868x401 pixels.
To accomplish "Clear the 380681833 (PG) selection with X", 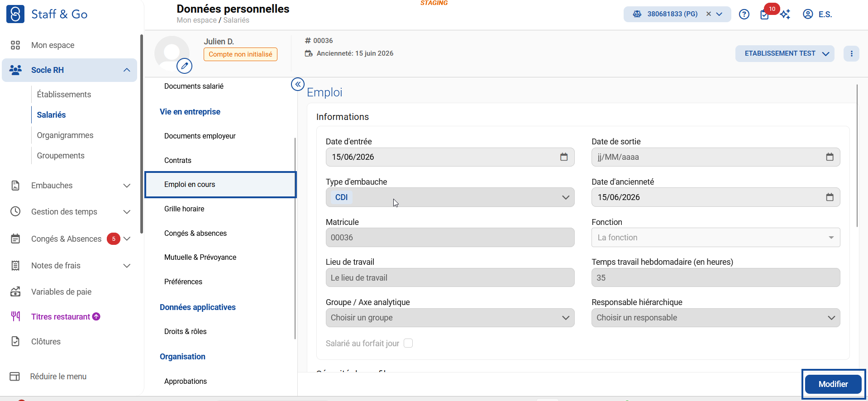I will coord(709,14).
